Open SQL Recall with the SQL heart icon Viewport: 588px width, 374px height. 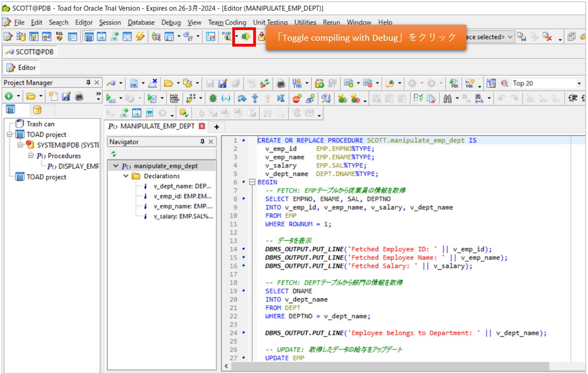point(60,36)
